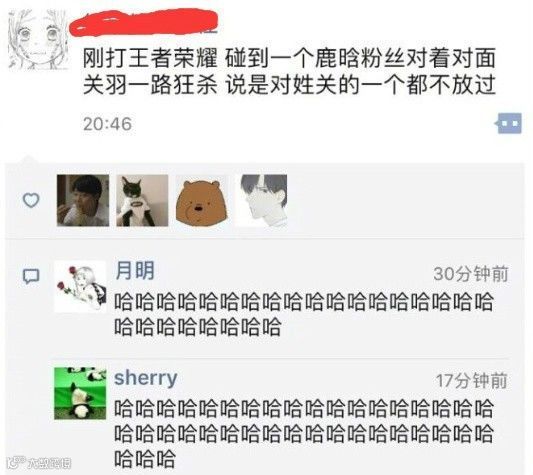Tap the watermark logo at bottom left

click(x=40, y=462)
